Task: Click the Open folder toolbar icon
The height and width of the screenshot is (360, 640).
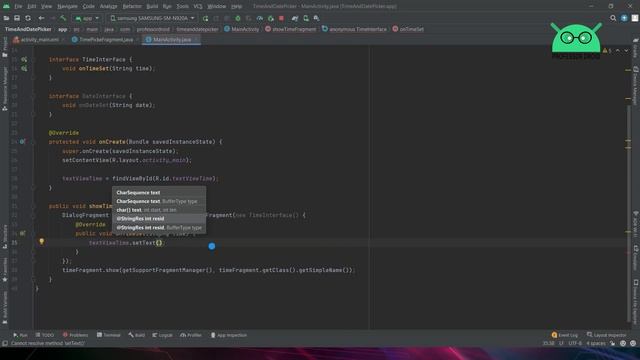Action: pos(6,18)
